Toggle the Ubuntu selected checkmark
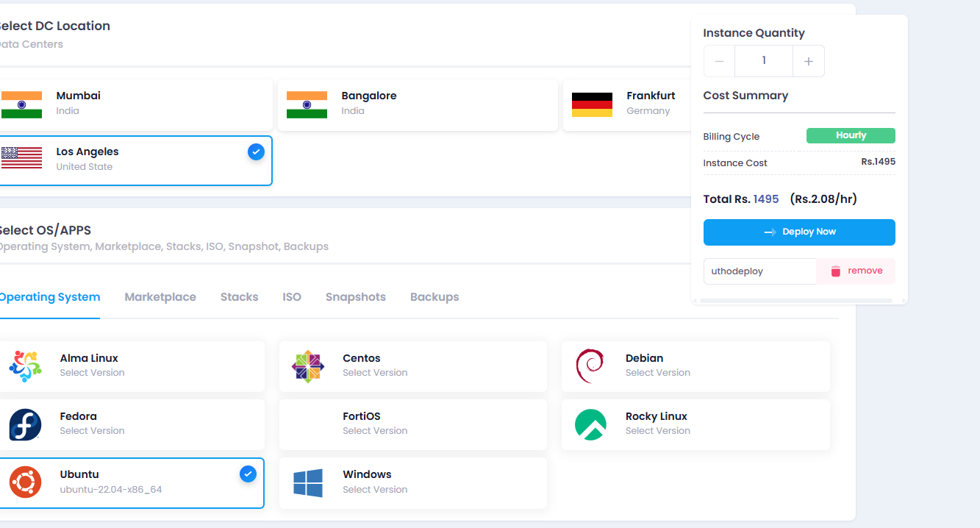980x528 pixels. point(248,474)
